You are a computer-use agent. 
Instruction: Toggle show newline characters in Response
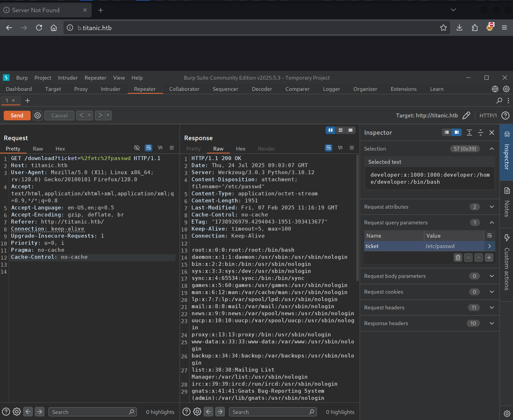(x=340, y=148)
